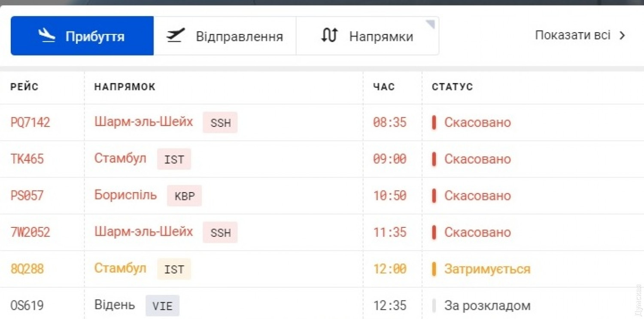644x319 pixels.
Task: Click the corner triangle on Напрямки tab
Action: point(431,24)
